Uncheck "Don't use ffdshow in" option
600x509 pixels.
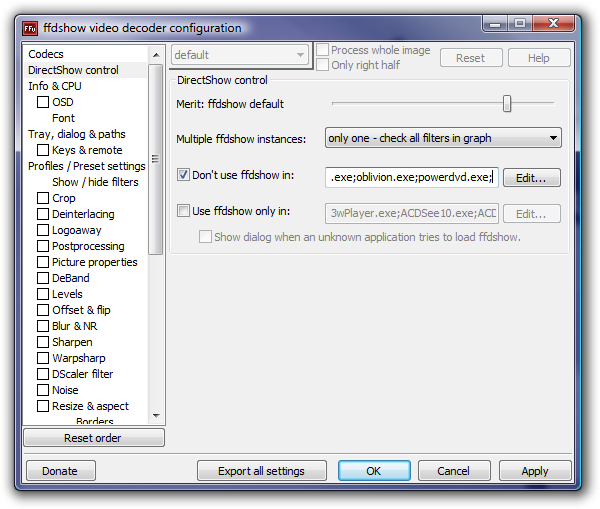click(x=183, y=176)
